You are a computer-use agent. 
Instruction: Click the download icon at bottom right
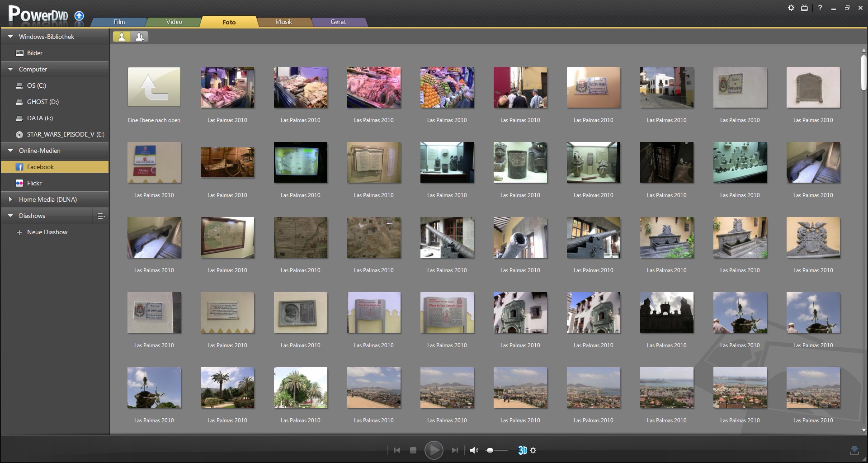pyautogui.click(x=854, y=450)
